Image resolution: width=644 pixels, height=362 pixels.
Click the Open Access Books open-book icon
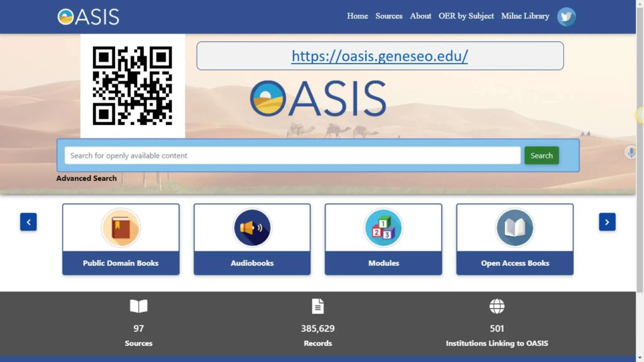pos(514,228)
